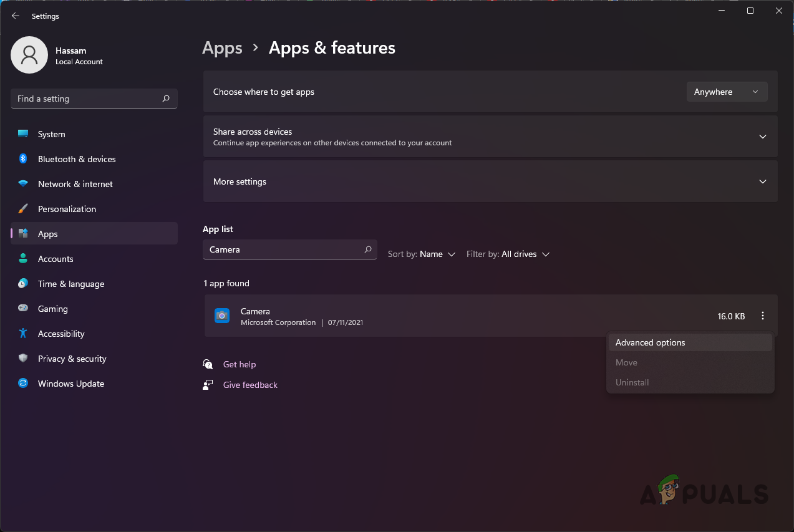
Task: Open the Get help link
Action: tap(240, 364)
